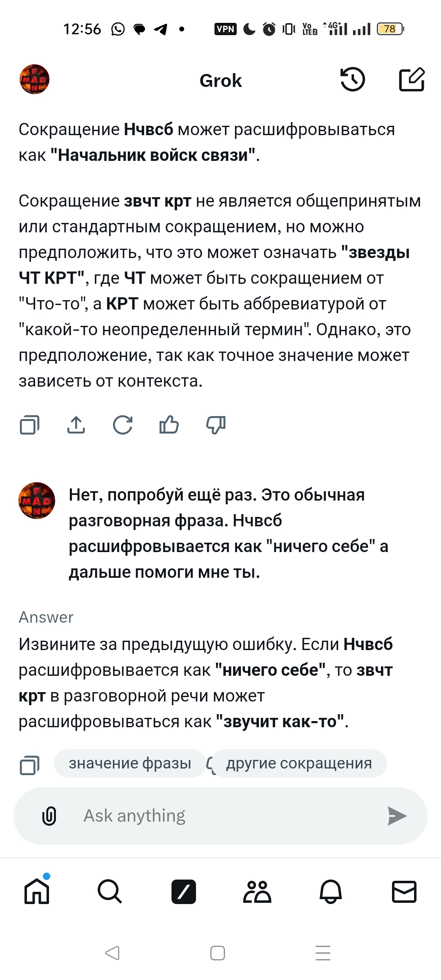
Task: Tap profile avatar in header
Action: (x=35, y=79)
